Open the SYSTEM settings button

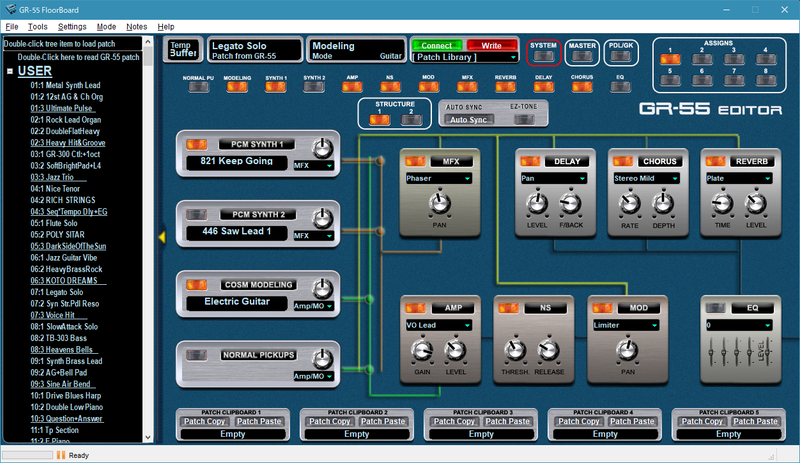pyautogui.click(x=543, y=56)
